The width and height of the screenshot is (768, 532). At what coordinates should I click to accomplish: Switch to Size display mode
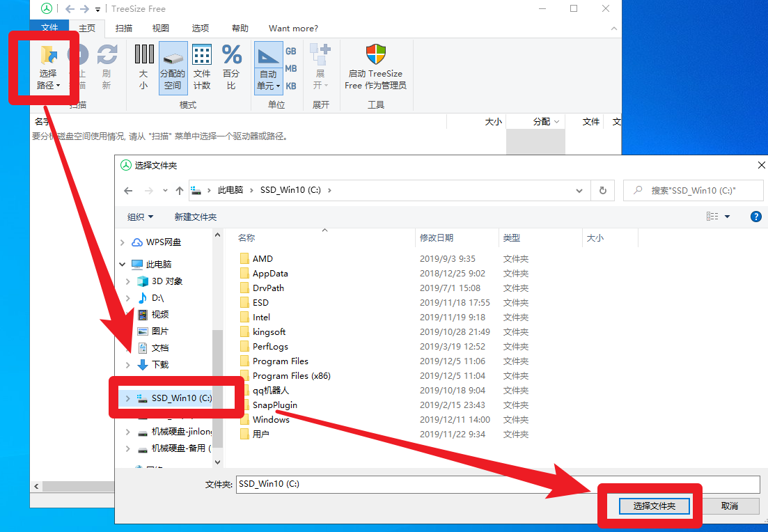(x=143, y=67)
